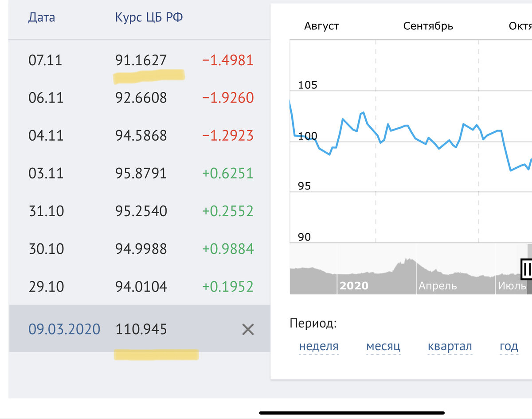Select the 29.10 rate row
The image size is (532, 419).
pyautogui.click(x=141, y=287)
